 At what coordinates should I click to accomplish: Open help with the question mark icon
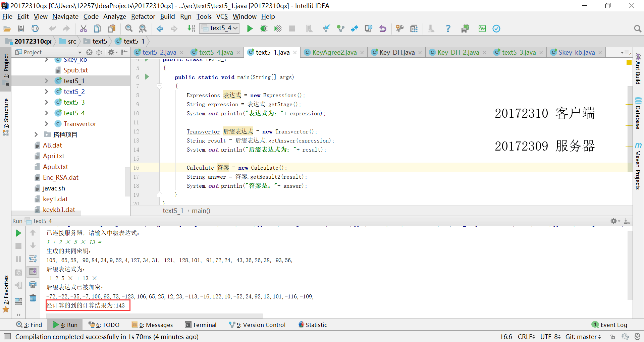(448, 29)
